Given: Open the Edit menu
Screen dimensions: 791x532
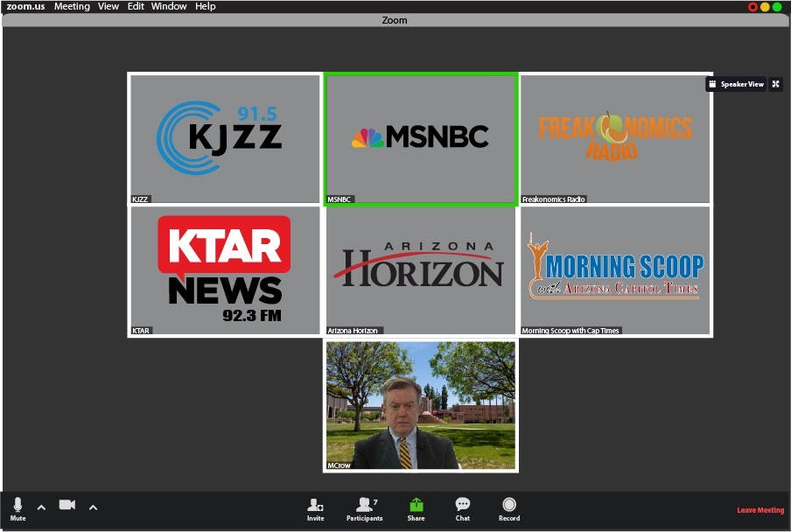Looking at the screenshot, I should (x=136, y=6).
